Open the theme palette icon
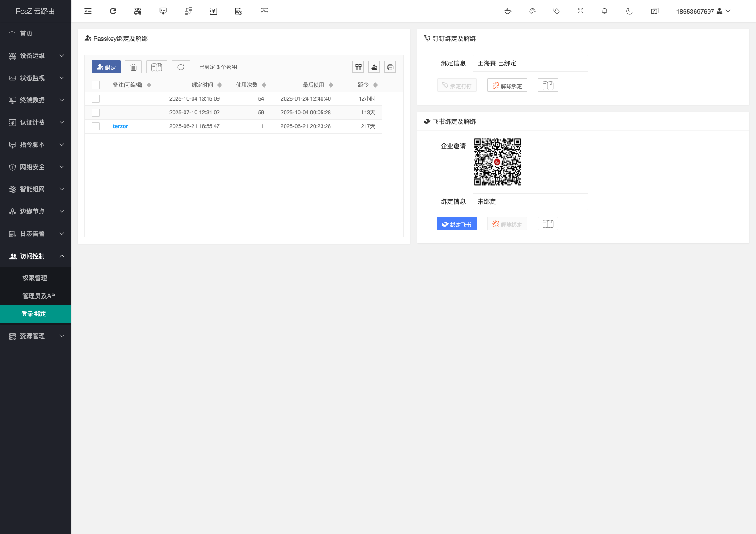This screenshot has width=756, height=534. coord(532,11)
